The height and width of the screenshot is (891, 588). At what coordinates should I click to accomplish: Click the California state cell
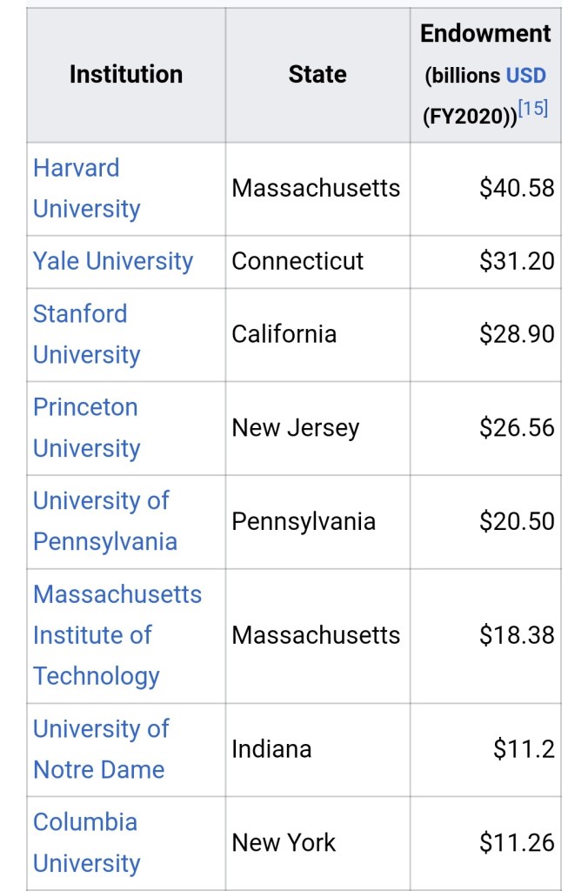(x=284, y=334)
